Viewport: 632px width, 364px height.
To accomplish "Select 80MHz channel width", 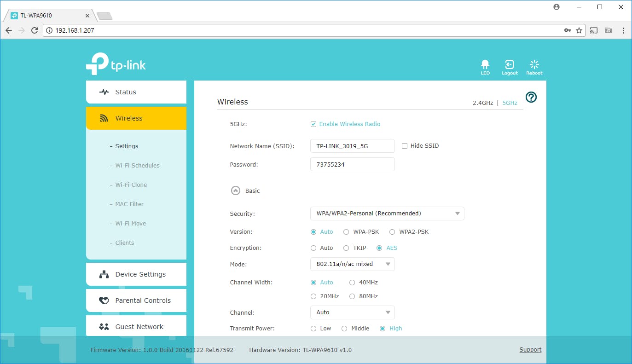I will click(x=352, y=296).
